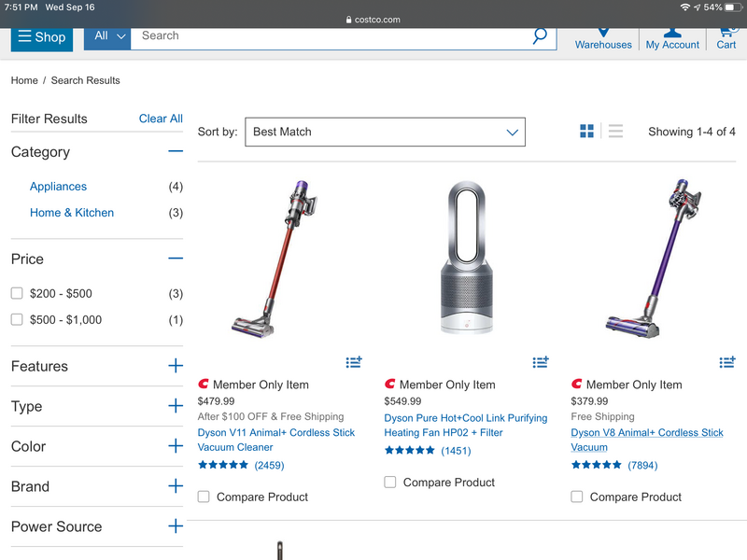Filter by Appliances category
The image size is (747, 560).
(58, 186)
